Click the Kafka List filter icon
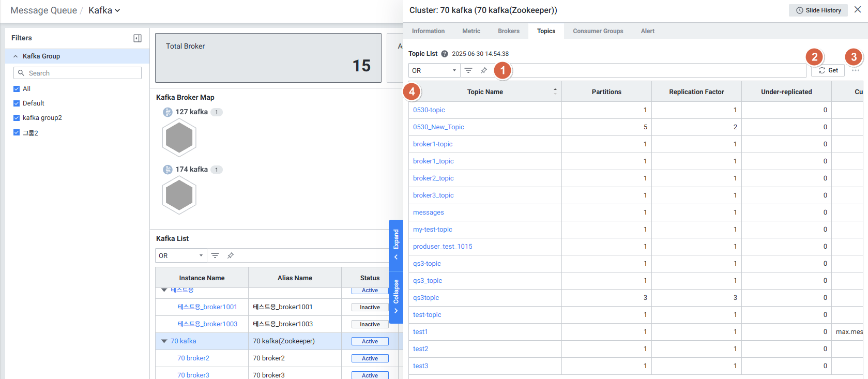This screenshot has height=379, width=868. coord(215,255)
